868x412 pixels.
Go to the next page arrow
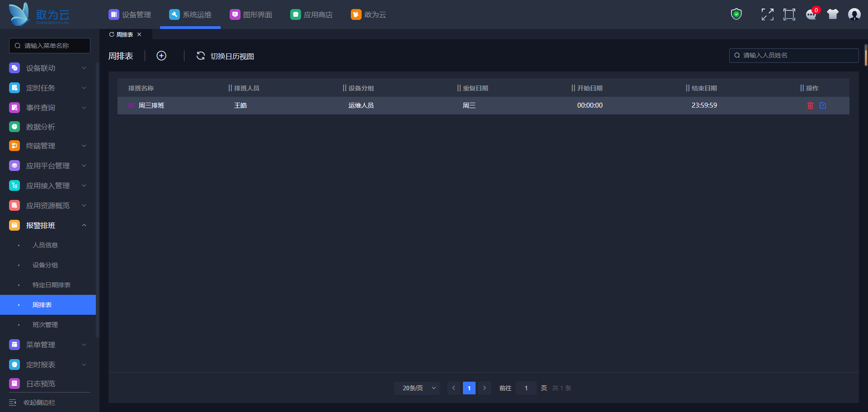(485, 388)
